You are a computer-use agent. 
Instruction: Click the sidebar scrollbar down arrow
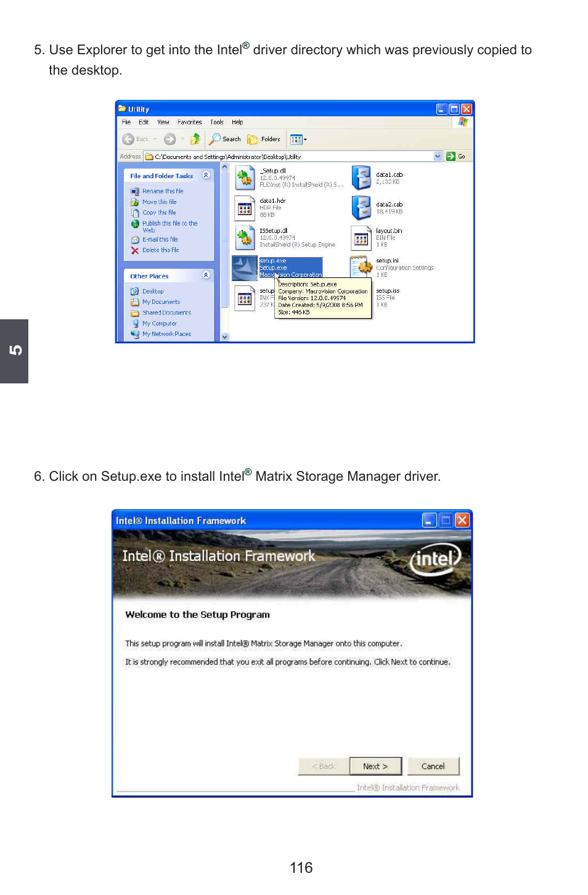point(224,337)
